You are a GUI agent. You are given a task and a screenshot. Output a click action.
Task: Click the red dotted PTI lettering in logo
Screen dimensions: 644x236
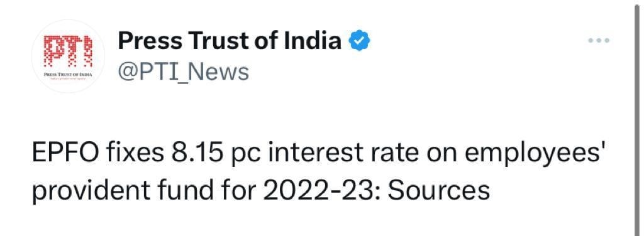tap(69, 51)
